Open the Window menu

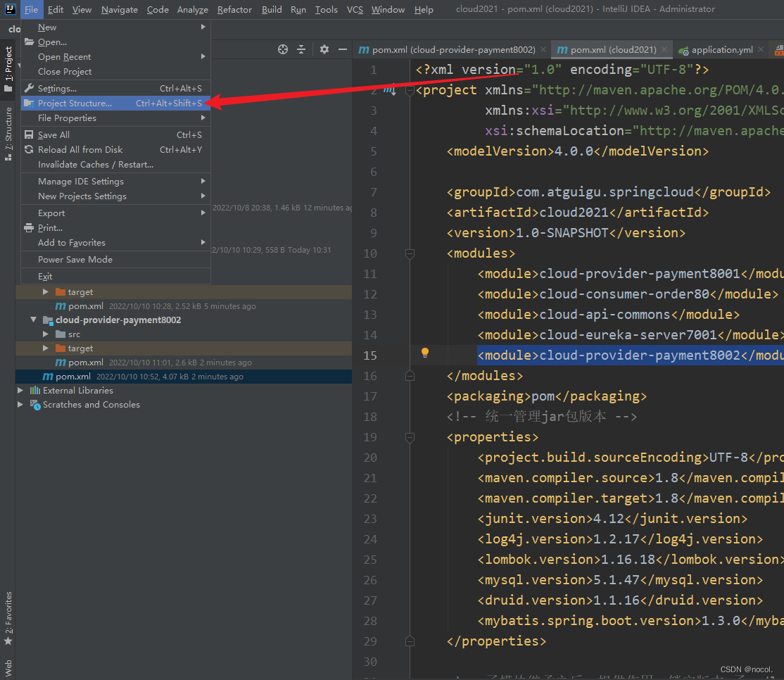(x=388, y=9)
